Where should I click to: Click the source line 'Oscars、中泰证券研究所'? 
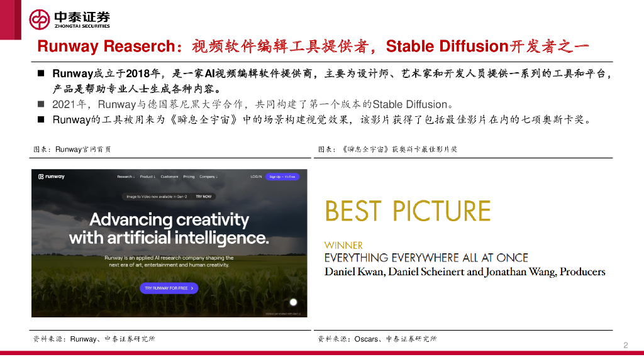pos(377,339)
